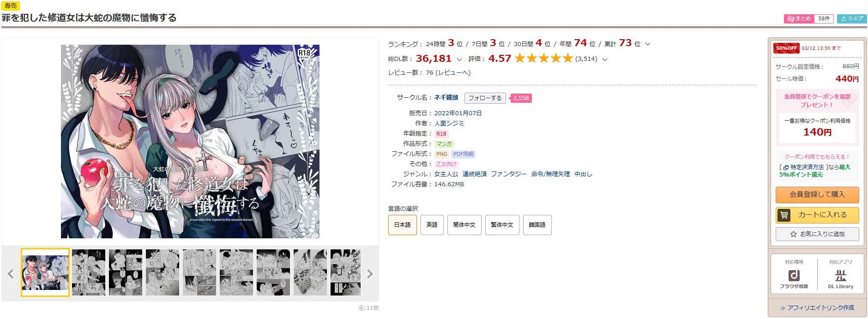Open the マンガ format tag
868x319 pixels.
coord(444,144)
